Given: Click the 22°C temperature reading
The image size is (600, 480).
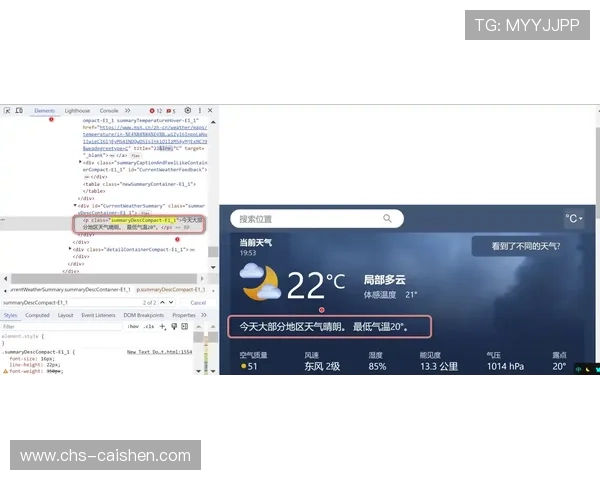Looking at the screenshot, I should click(316, 285).
